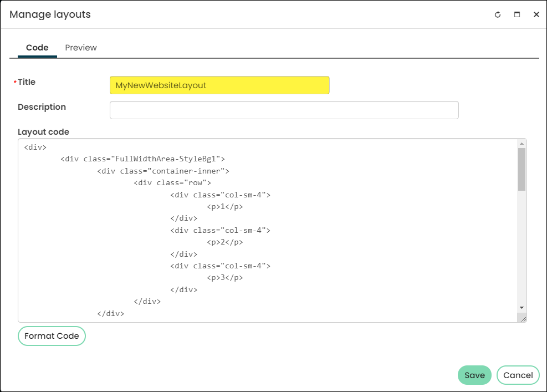Image resolution: width=547 pixels, height=392 pixels.
Task: Close the Manage layouts dialog
Action: pyautogui.click(x=536, y=14)
